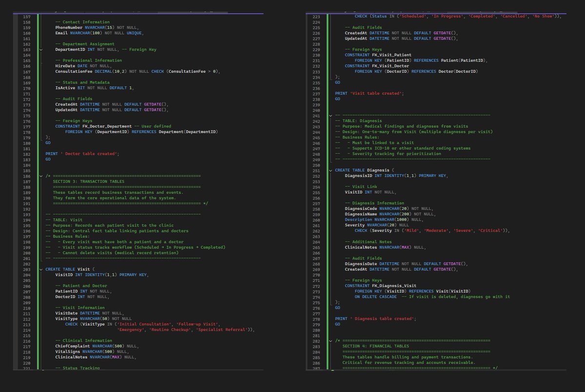Click the '-- Professional Information' comment
The height and width of the screenshot is (392, 585).
(x=89, y=61)
